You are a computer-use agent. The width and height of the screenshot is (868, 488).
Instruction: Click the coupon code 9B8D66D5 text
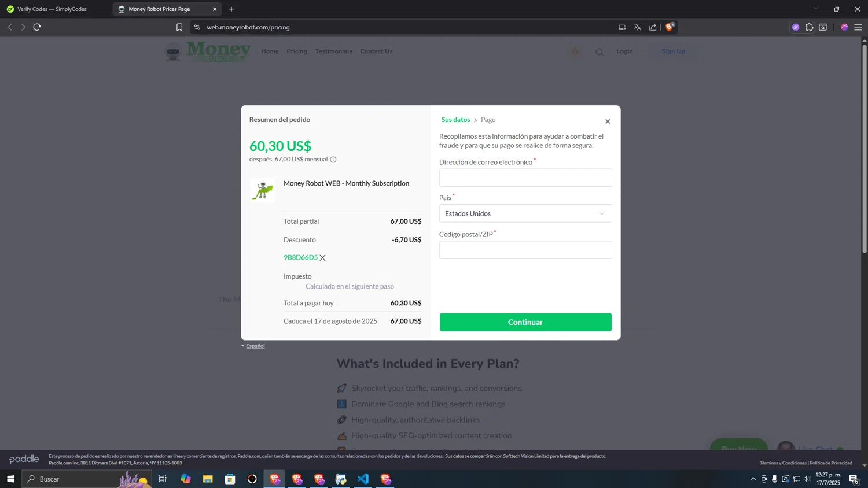click(300, 257)
